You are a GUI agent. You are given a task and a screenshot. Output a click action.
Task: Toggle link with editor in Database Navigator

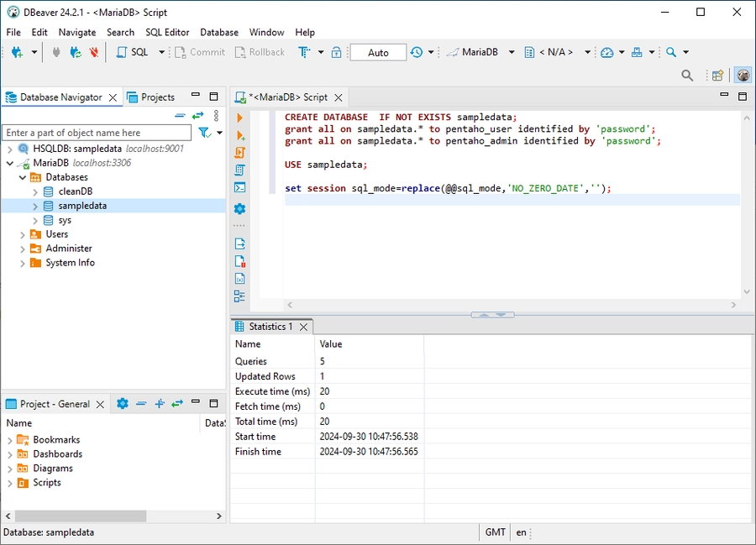[197, 116]
